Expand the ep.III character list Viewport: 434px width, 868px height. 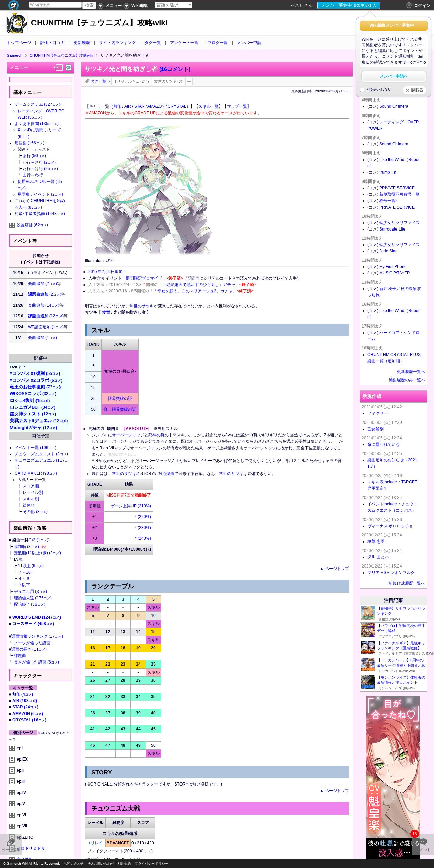pos(12,781)
